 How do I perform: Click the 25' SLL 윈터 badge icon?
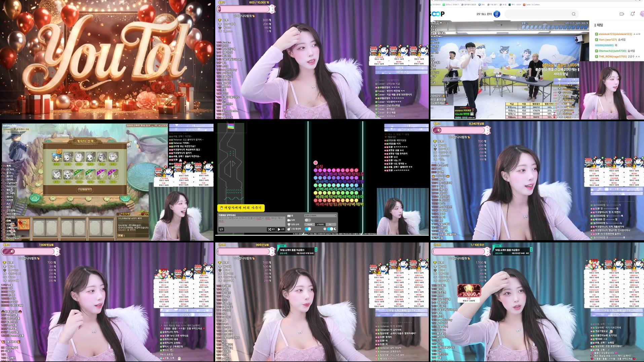pos(496,14)
